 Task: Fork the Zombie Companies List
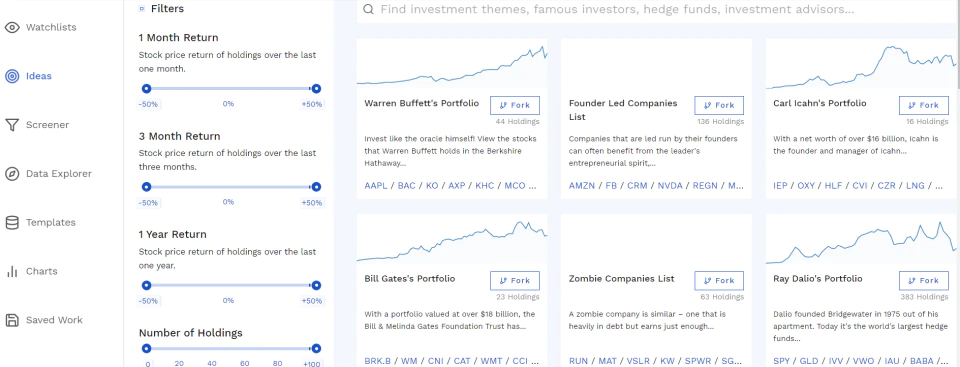click(719, 281)
